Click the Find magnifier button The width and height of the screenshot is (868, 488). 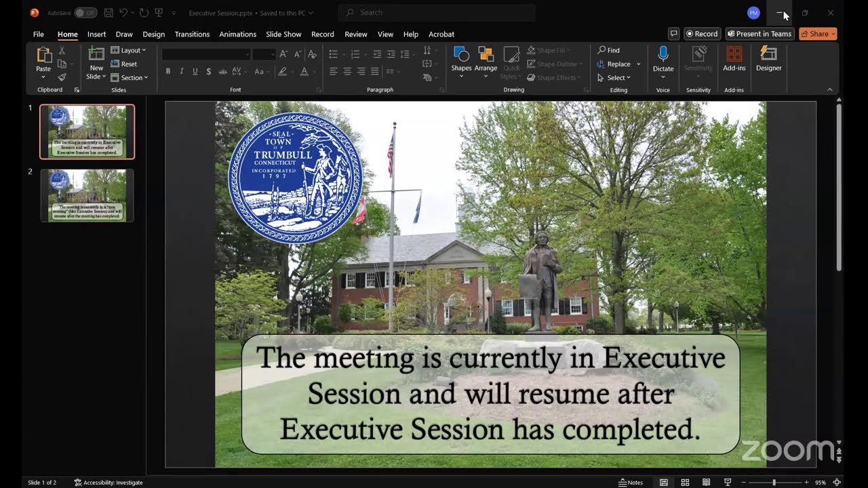pyautogui.click(x=608, y=50)
